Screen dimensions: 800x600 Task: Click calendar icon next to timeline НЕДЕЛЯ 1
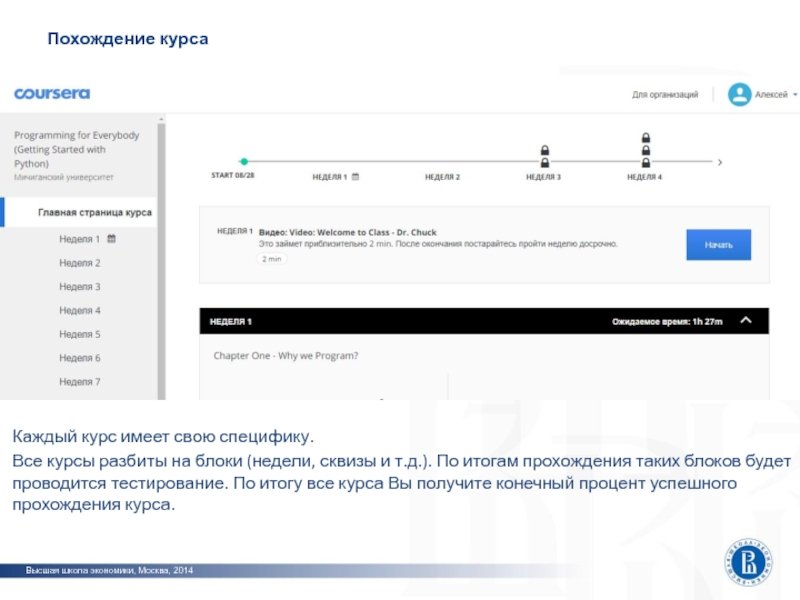354,177
